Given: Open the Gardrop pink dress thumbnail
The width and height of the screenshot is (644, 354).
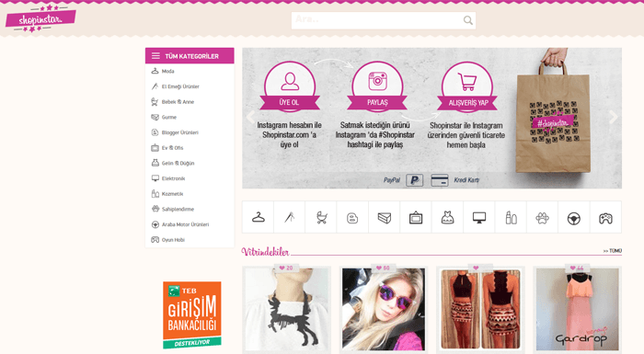Looking at the screenshot, I should [x=577, y=310].
